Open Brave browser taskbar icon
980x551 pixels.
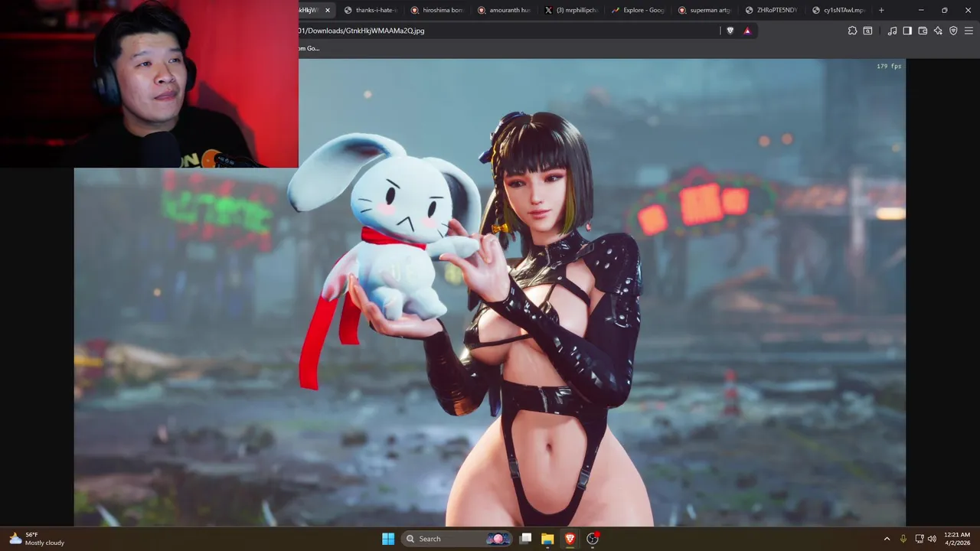coord(570,539)
